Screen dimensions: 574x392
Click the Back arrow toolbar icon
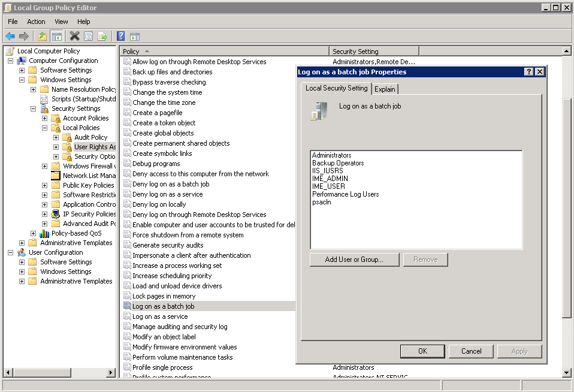10,36
